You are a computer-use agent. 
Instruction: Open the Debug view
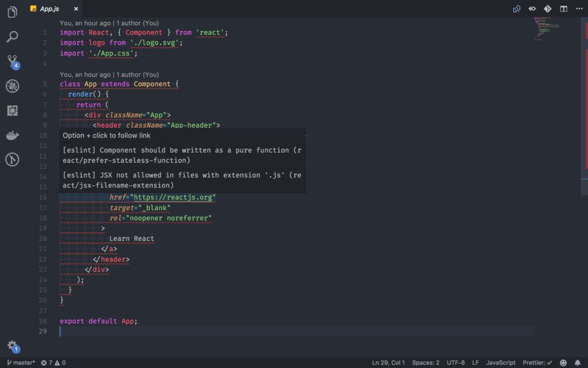click(12, 86)
